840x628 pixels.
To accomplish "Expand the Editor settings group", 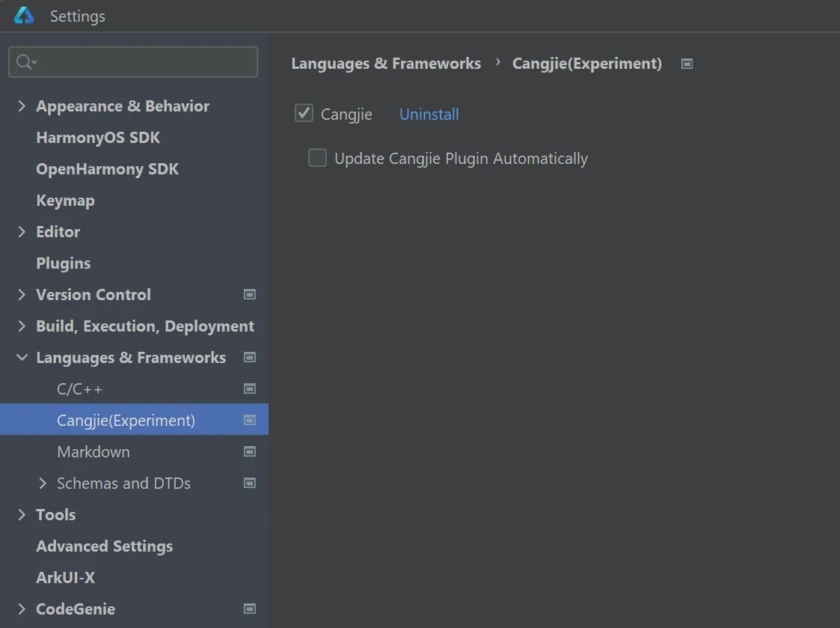I will 22,232.
